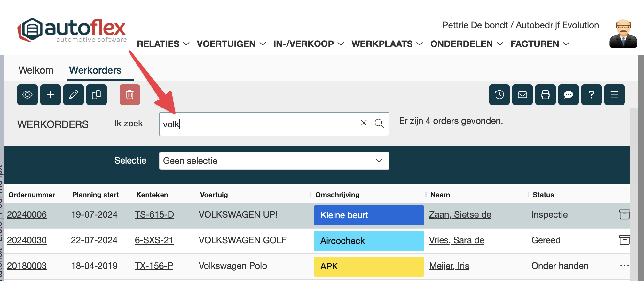Open the hamburger menu icon in toolbar

pyautogui.click(x=615, y=95)
